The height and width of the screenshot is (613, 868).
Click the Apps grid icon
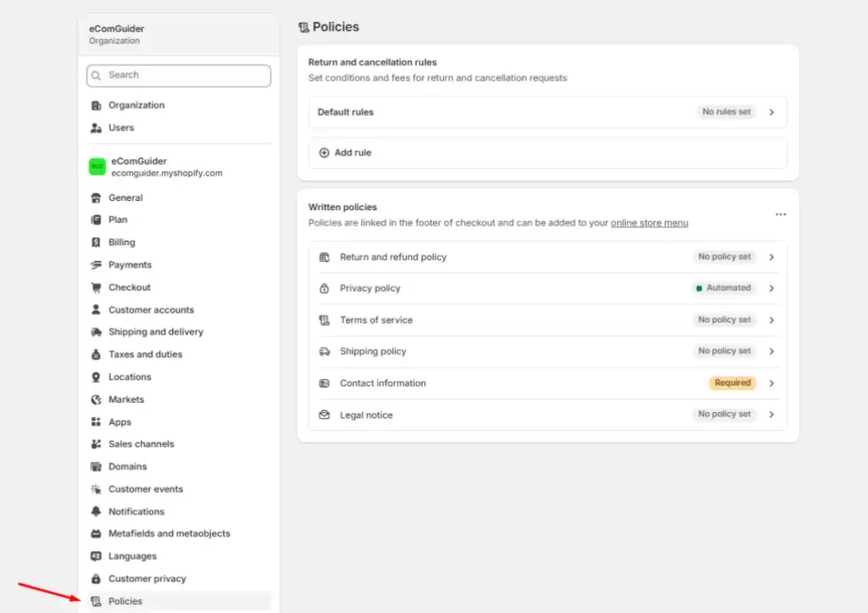pyautogui.click(x=97, y=422)
